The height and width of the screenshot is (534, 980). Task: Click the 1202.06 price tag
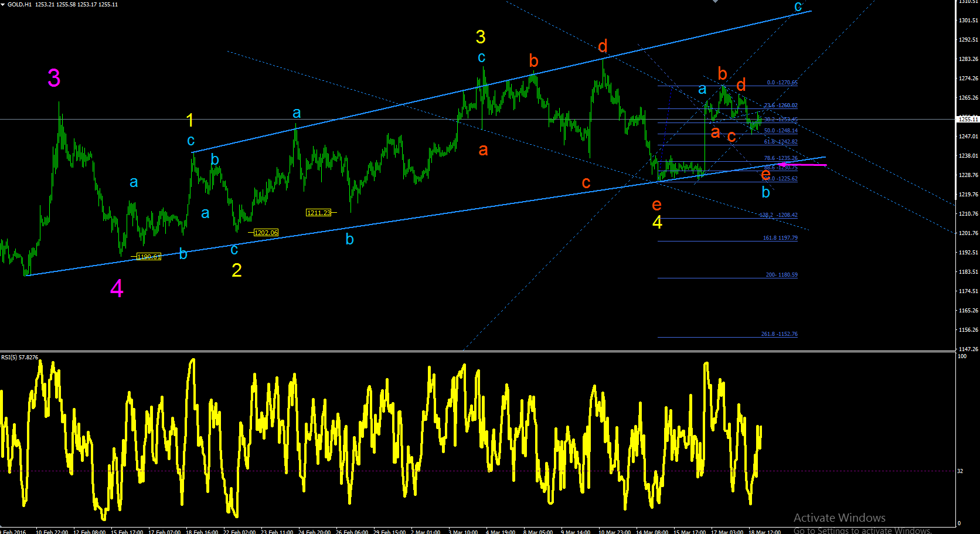pyautogui.click(x=266, y=233)
